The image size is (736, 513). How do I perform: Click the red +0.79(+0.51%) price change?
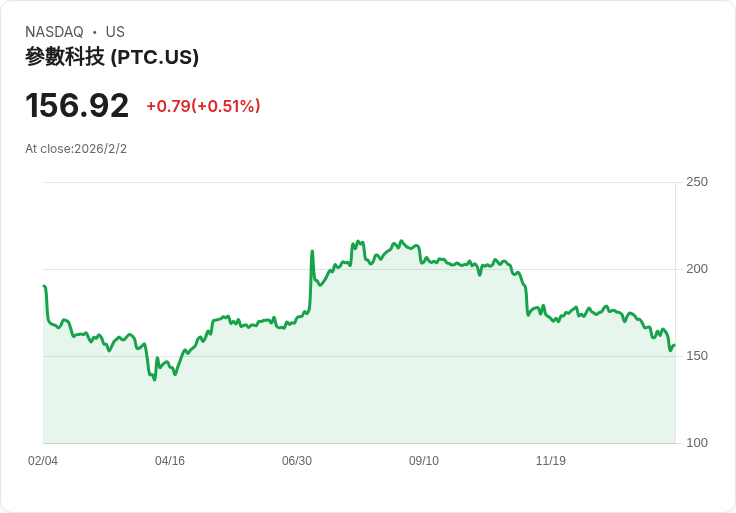pyautogui.click(x=203, y=106)
